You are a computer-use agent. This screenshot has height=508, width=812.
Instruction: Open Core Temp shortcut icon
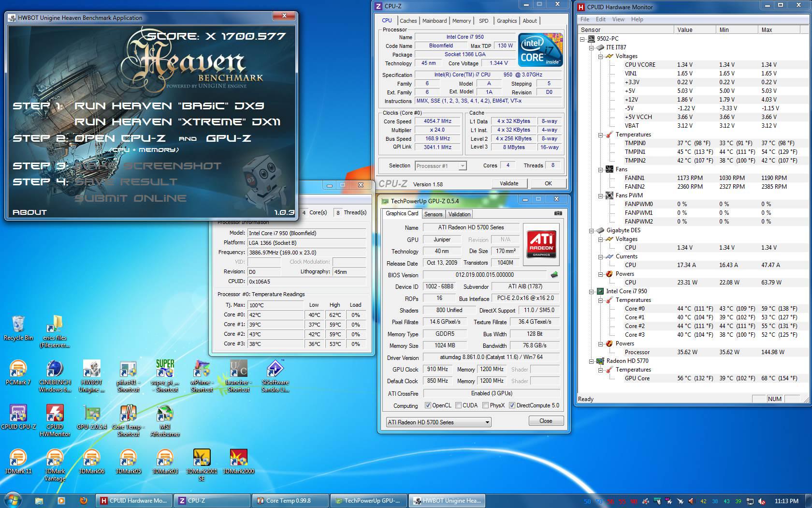128,420
